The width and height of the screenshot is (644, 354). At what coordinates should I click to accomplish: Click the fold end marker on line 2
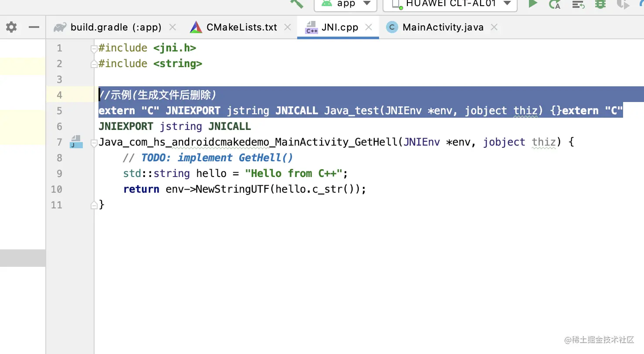[94, 64]
